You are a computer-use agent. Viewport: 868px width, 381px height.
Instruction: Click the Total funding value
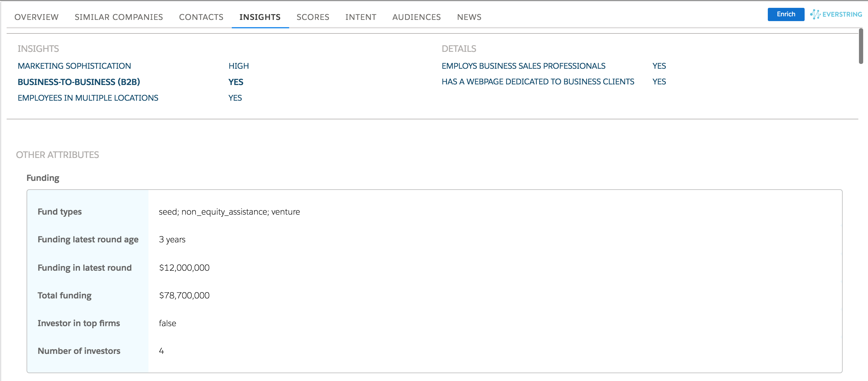(x=184, y=295)
